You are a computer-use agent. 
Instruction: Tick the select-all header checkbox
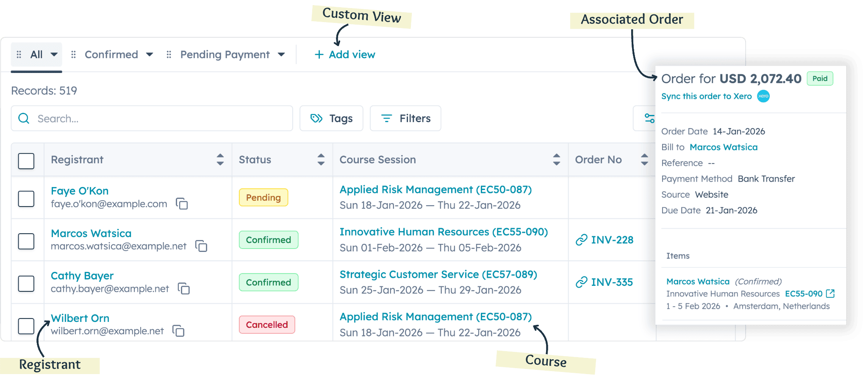(x=26, y=161)
